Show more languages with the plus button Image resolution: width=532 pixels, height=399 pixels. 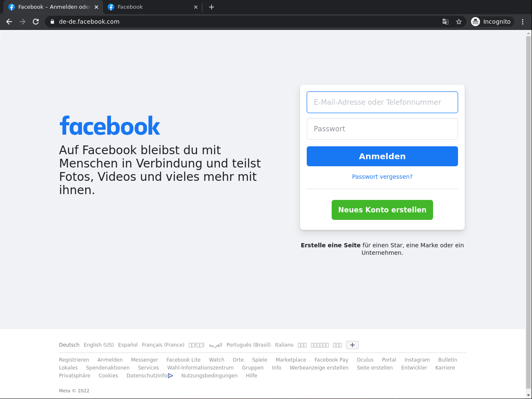[x=352, y=345]
